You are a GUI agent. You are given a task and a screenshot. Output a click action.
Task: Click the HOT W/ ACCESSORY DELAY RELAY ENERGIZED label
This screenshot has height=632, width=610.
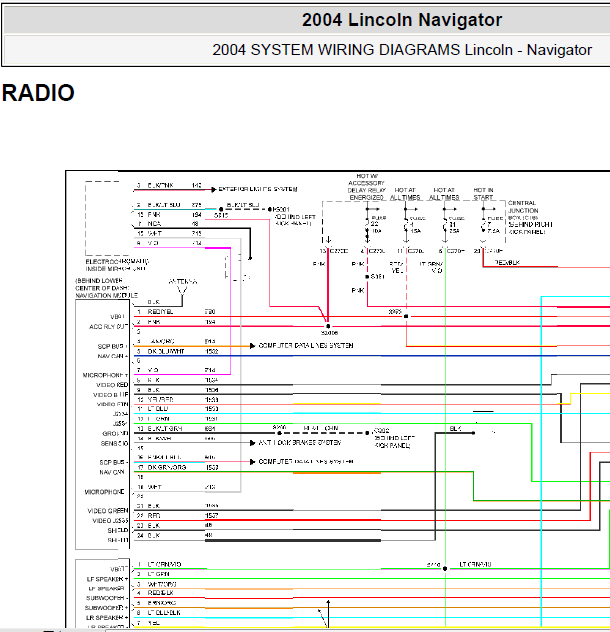point(366,187)
